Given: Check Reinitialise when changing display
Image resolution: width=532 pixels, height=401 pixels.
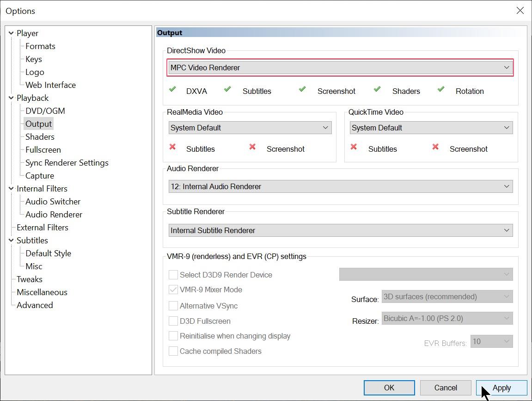Looking at the screenshot, I should (173, 336).
